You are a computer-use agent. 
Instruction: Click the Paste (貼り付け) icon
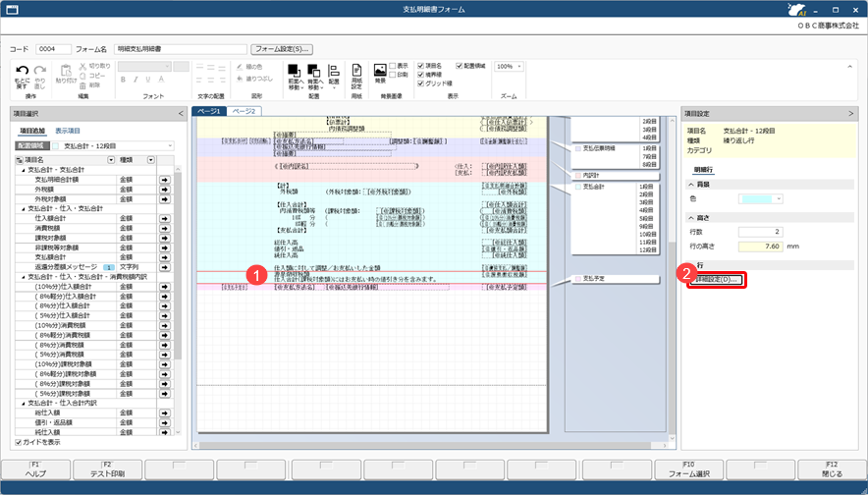66,71
